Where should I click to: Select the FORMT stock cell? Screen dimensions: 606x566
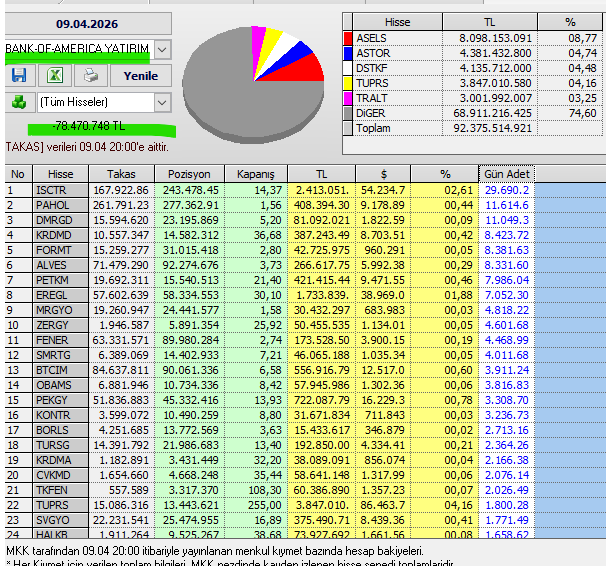pyautogui.click(x=61, y=250)
